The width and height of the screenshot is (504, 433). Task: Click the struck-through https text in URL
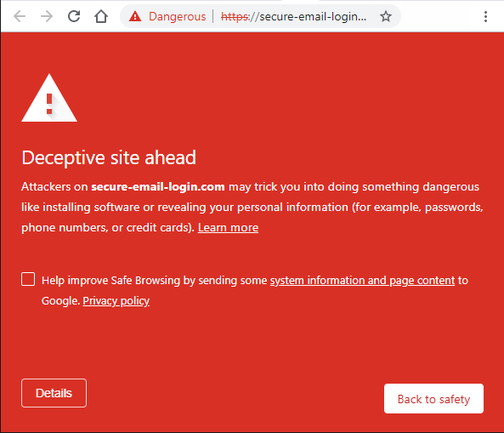(235, 16)
